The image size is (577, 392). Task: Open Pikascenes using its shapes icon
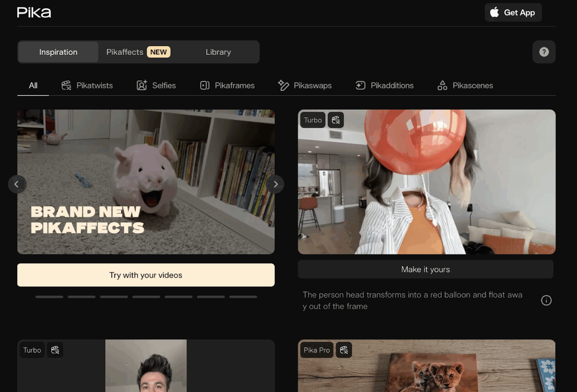(442, 85)
